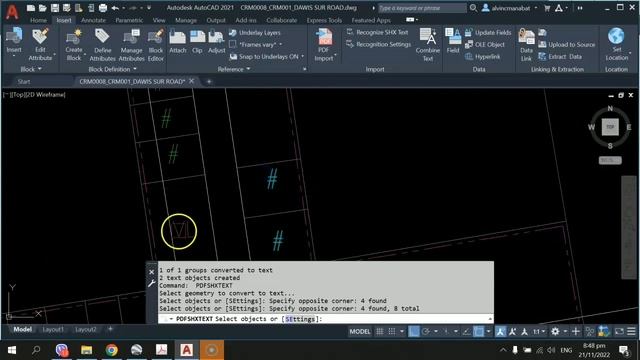Toggle snap mode dotted grid in status bar
Image resolution: width=640 pixels, height=360 pixels.
coord(392,331)
